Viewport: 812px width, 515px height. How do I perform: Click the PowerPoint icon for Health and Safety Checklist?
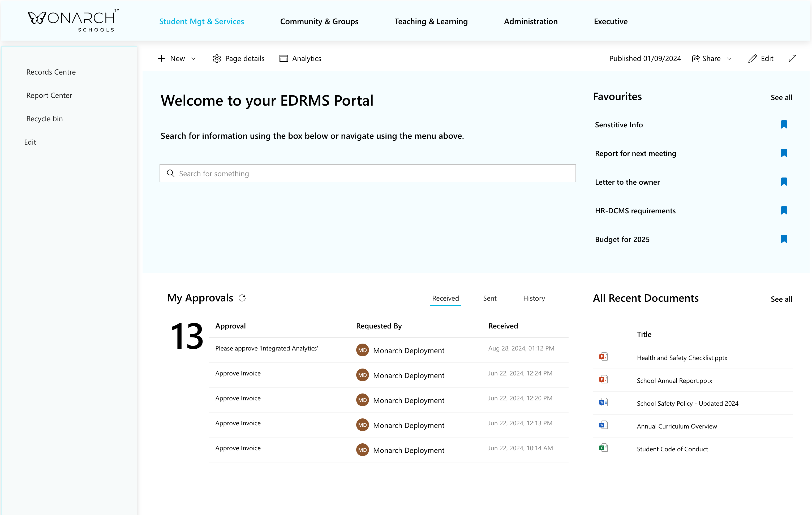[x=603, y=357]
